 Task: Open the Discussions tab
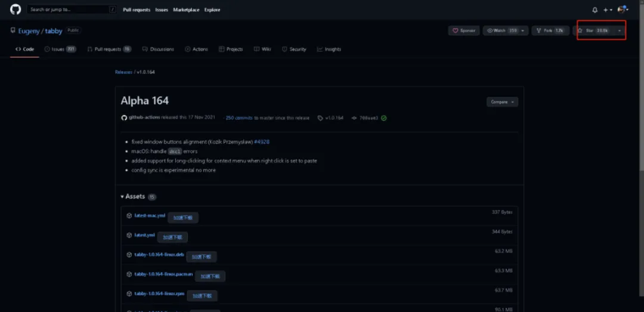(158, 50)
